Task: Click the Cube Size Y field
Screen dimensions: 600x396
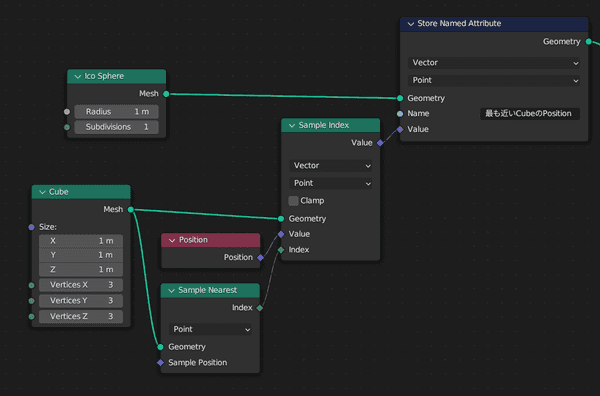Action: coord(81,255)
